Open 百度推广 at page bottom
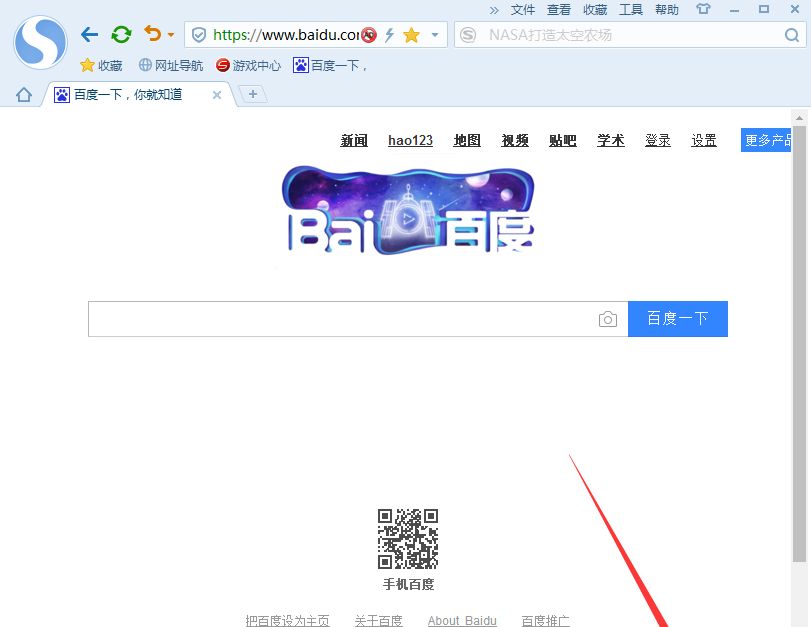Viewport: 811px width, 627px height. pos(546,620)
